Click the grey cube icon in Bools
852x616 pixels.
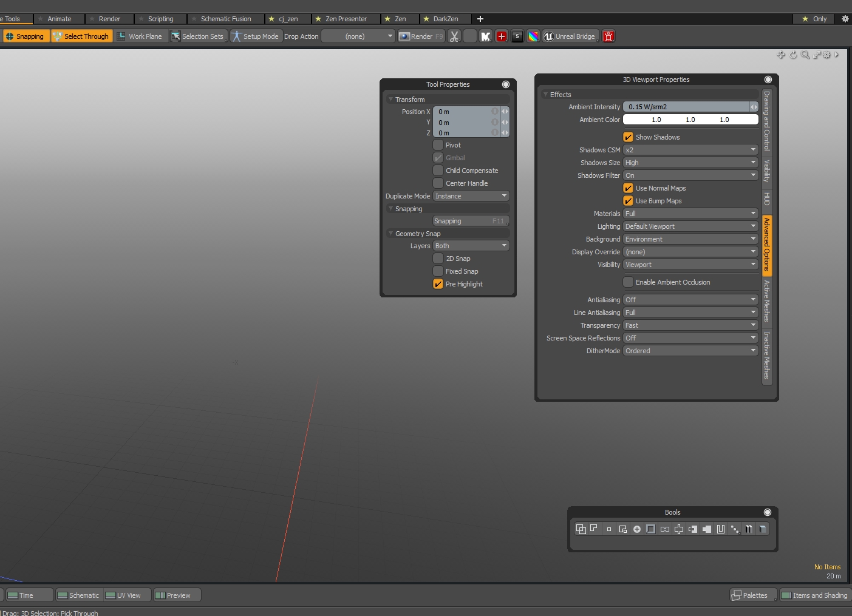click(763, 529)
